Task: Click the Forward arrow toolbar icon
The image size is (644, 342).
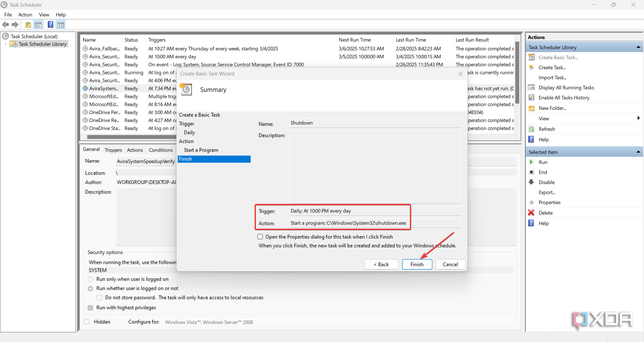Action: (15, 24)
